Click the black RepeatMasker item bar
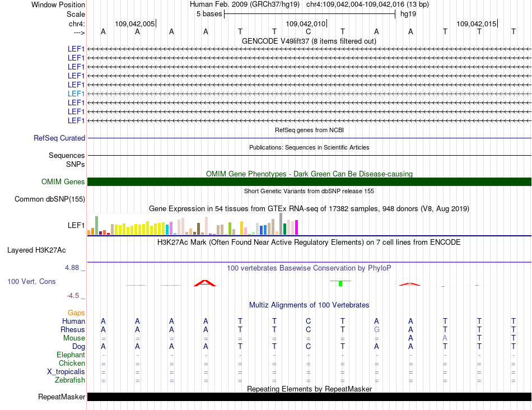 (309, 397)
